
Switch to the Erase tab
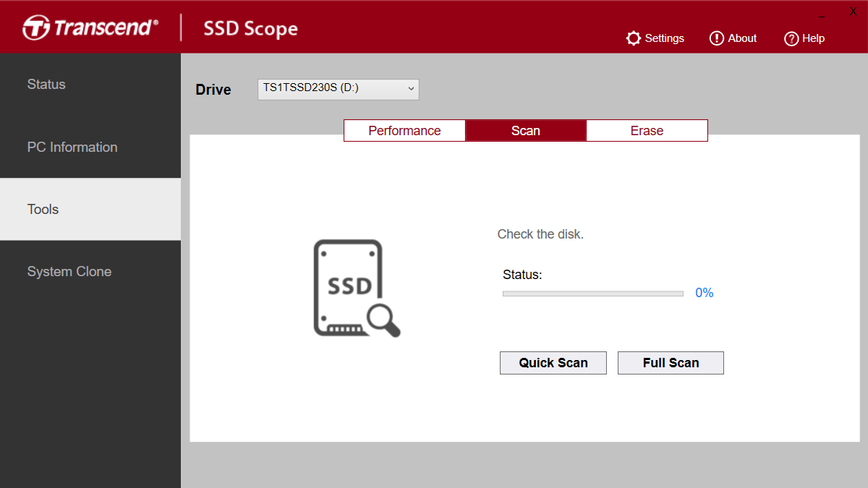tap(647, 131)
